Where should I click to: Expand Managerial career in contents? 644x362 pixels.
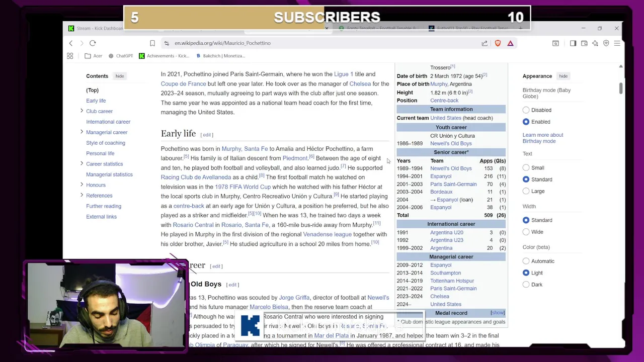point(82,132)
